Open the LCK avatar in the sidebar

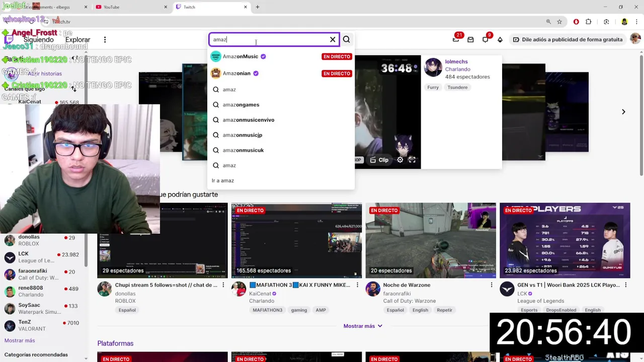click(x=10, y=257)
